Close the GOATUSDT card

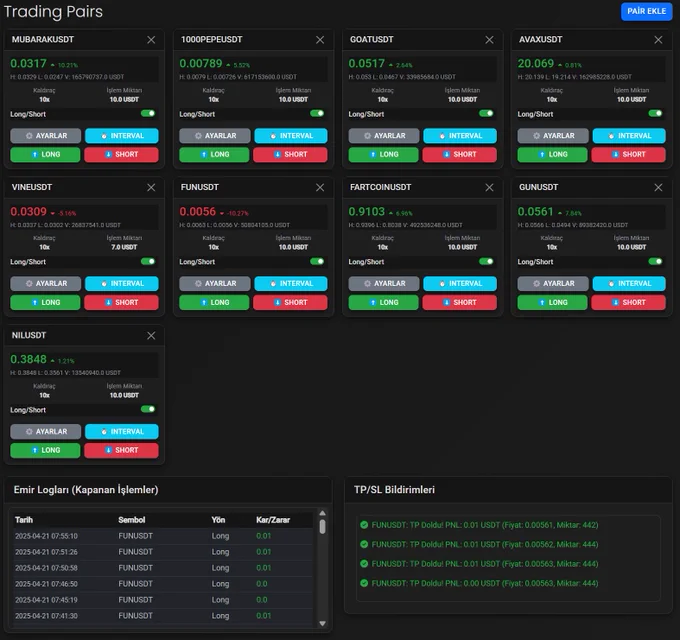(489, 40)
